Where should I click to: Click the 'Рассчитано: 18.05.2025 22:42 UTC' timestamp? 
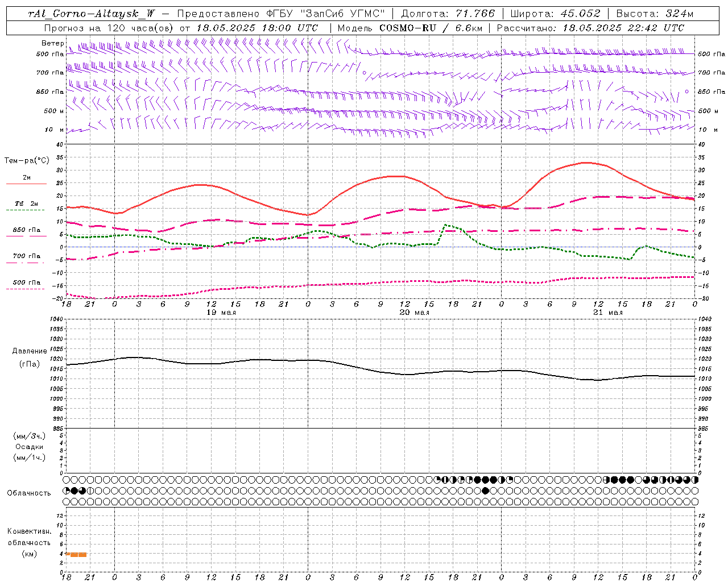[x=590, y=28]
